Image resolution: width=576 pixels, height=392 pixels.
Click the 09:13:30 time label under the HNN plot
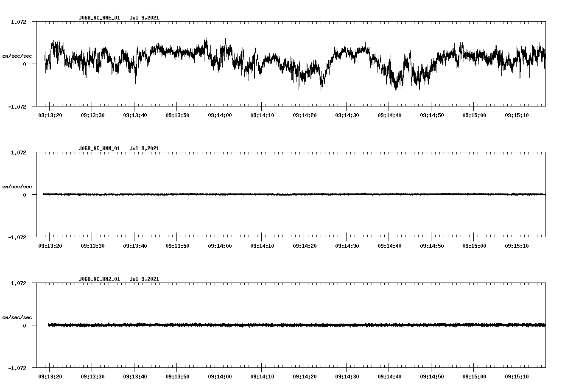(x=92, y=246)
